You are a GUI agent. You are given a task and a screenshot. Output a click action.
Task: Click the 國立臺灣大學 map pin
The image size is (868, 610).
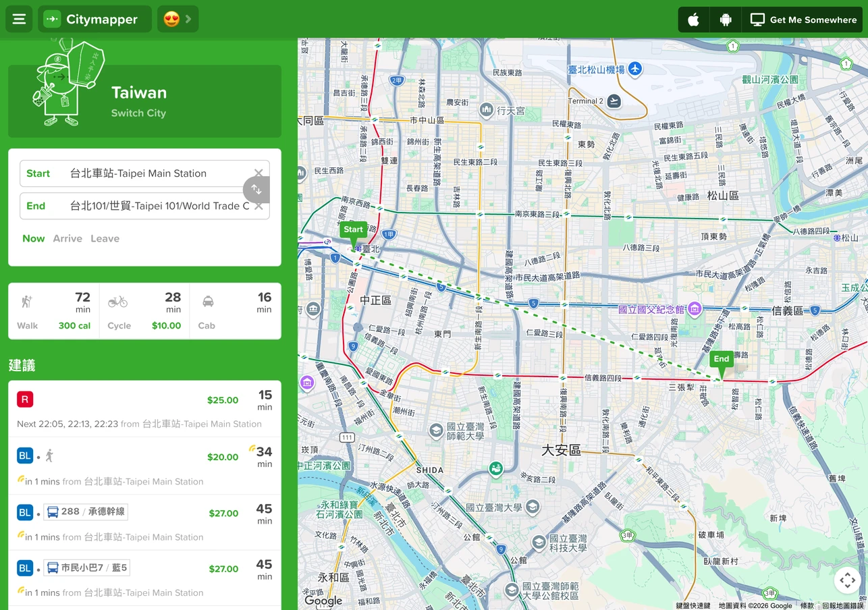click(x=533, y=507)
